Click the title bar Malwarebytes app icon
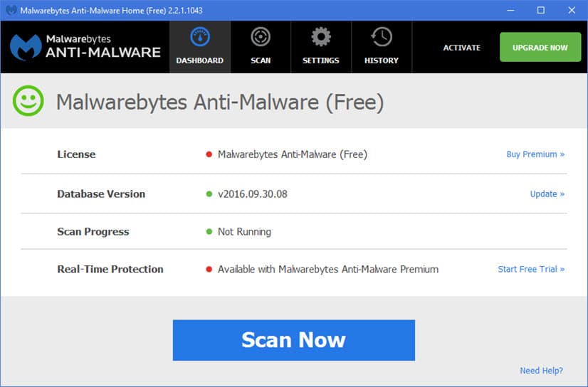Image resolution: width=588 pixels, height=387 pixels. [x=11, y=10]
